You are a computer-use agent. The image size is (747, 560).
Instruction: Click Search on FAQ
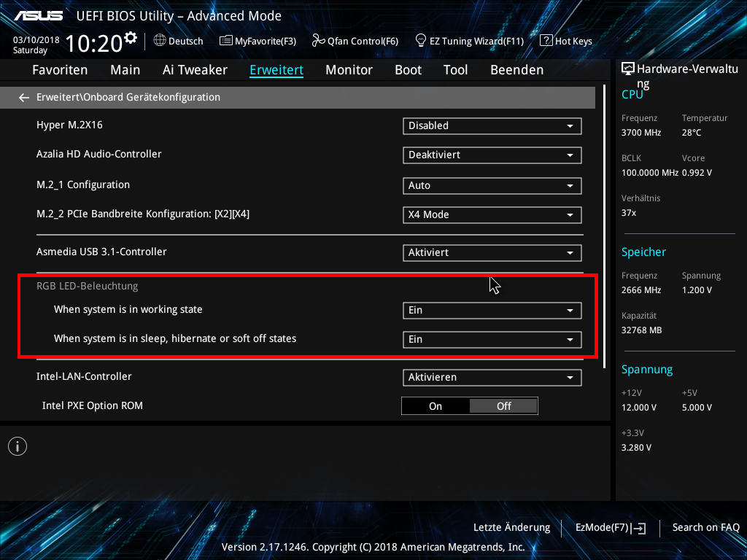pyautogui.click(x=705, y=528)
